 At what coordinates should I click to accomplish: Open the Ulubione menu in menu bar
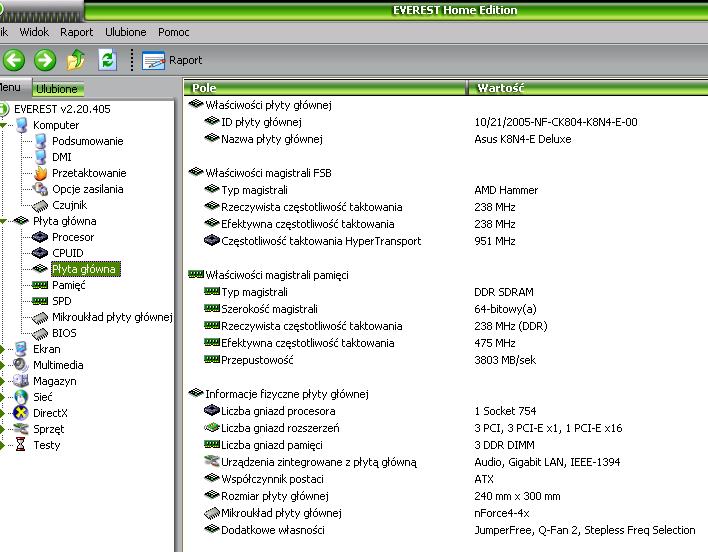coord(126,32)
